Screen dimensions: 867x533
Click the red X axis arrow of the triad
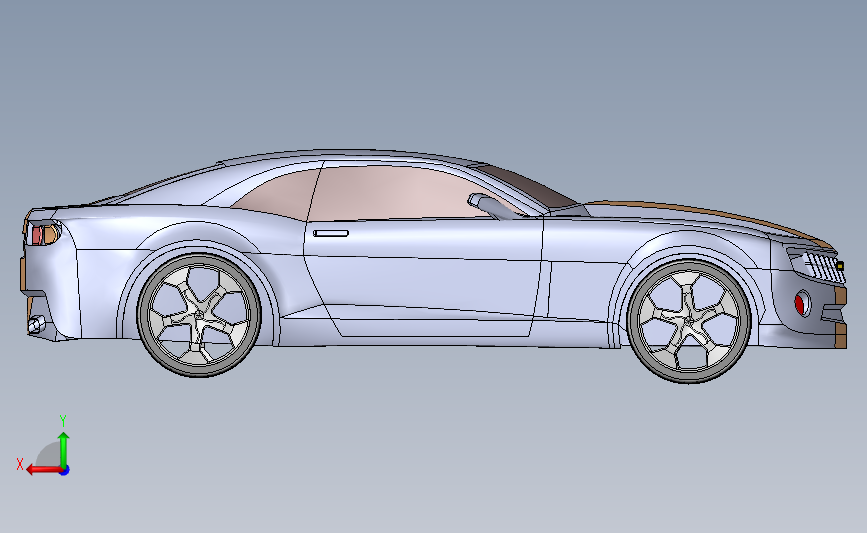tap(44, 470)
